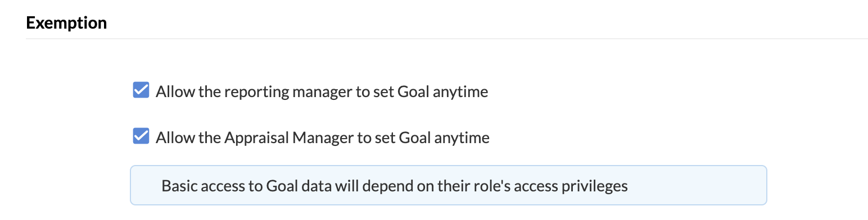Image resolution: width=868 pixels, height=220 pixels.
Task: Click 'set Goal anytime' in the second option
Action: (x=432, y=137)
